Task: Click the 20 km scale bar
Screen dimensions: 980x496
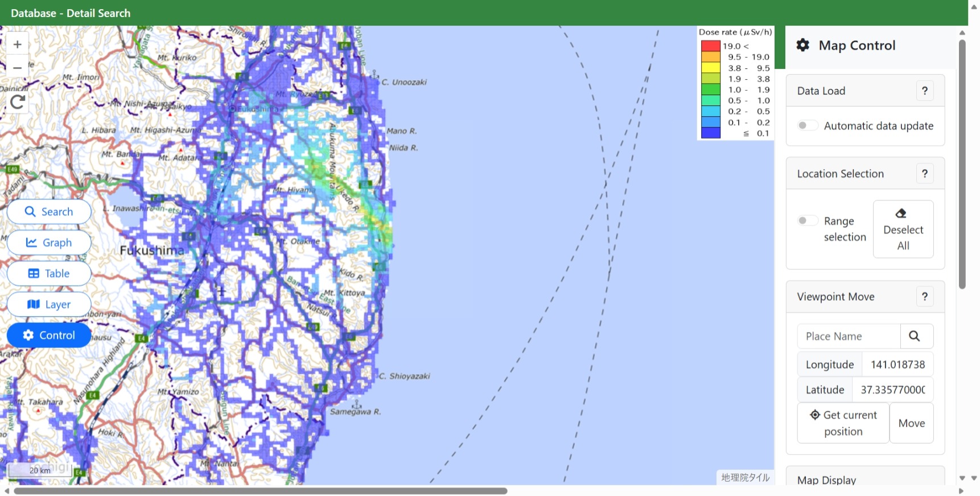Action: point(40,470)
